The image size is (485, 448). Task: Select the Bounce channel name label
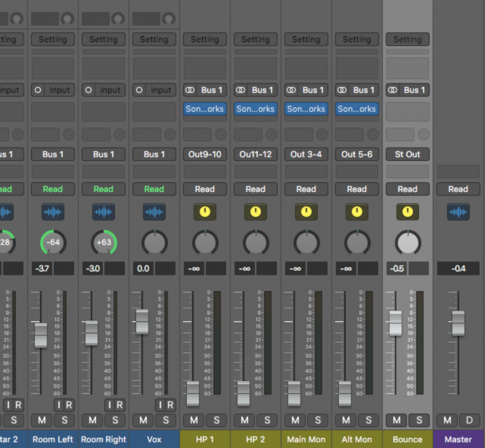tap(407, 439)
